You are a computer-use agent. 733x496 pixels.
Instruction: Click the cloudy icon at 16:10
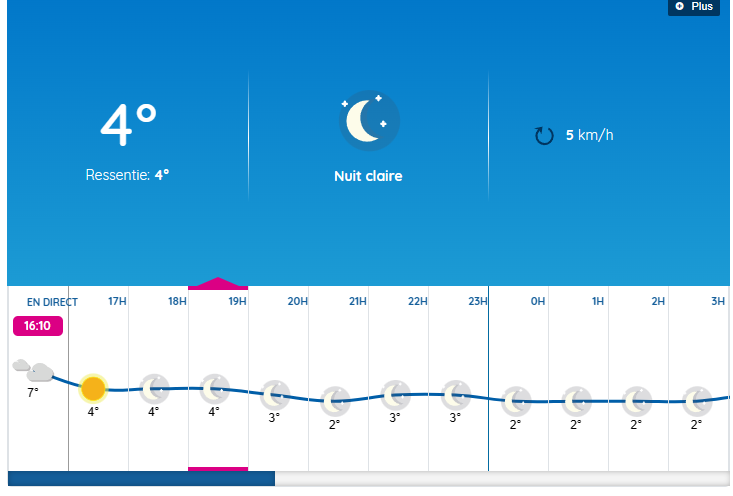[x=32, y=369]
